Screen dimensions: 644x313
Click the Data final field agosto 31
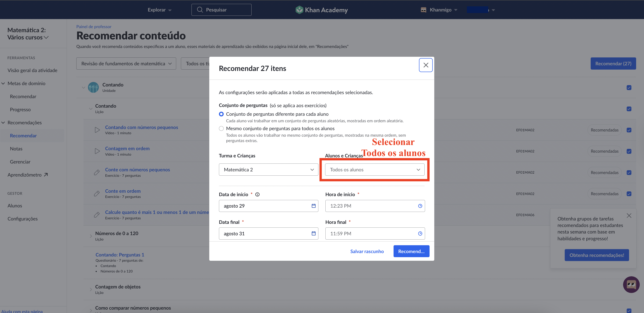pyautogui.click(x=268, y=233)
